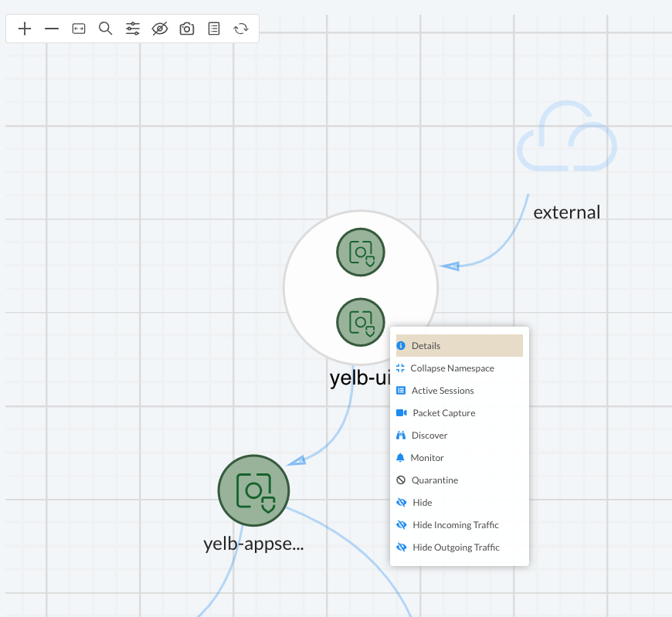Select the yelb-appse... container node

coord(253,490)
